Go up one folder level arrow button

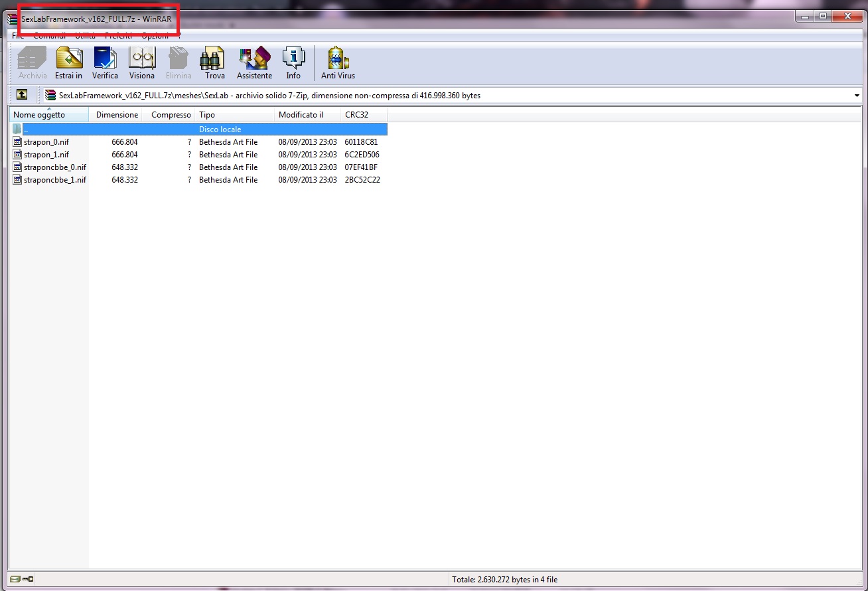pyautogui.click(x=22, y=95)
